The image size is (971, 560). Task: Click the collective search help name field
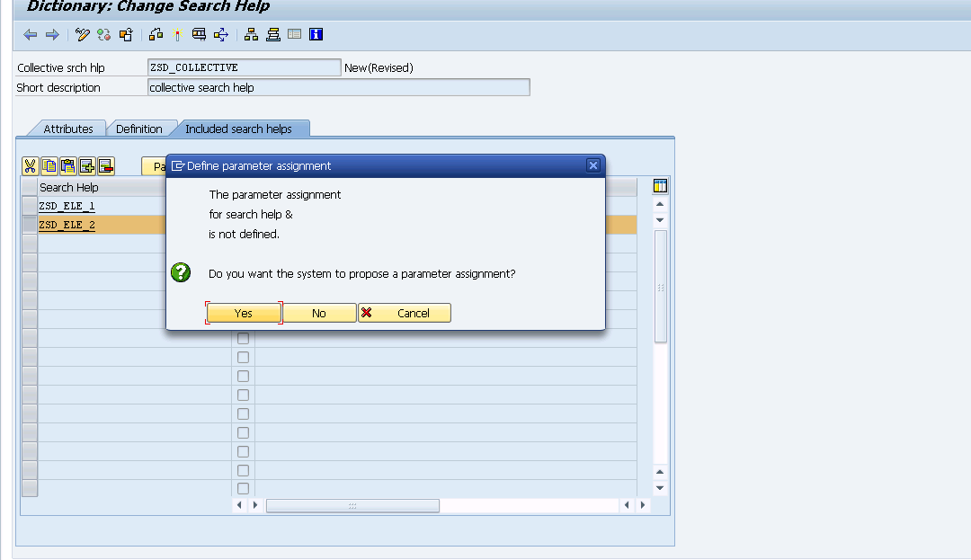(x=244, y=67)
